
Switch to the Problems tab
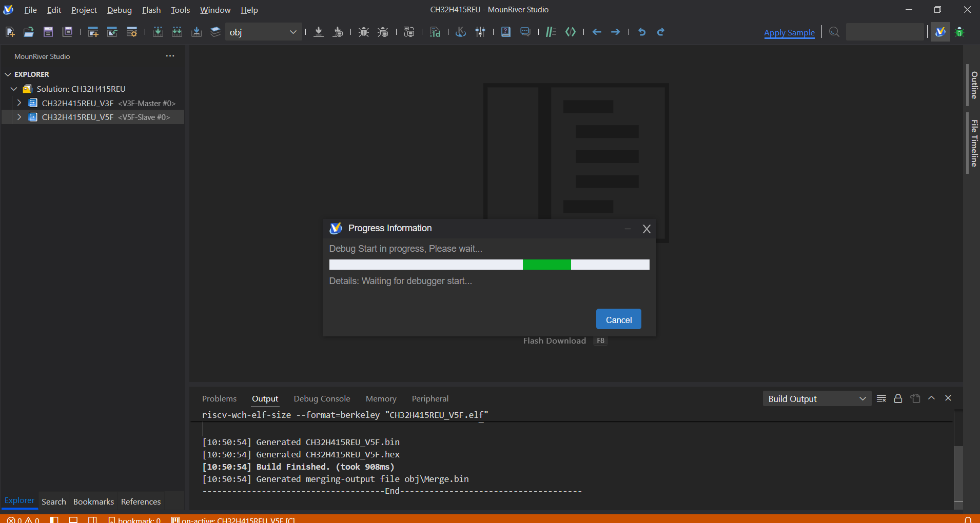pos(219,398)
